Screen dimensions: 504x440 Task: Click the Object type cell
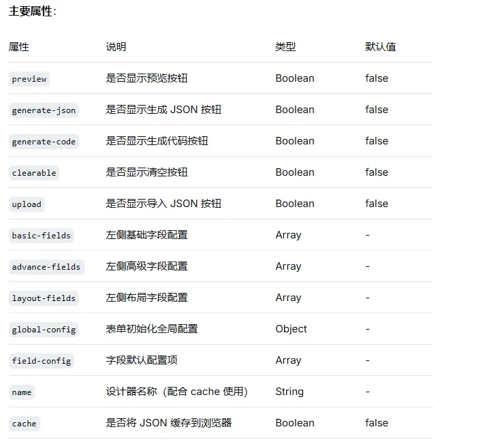pyautogui.click(x=292, y=329)
